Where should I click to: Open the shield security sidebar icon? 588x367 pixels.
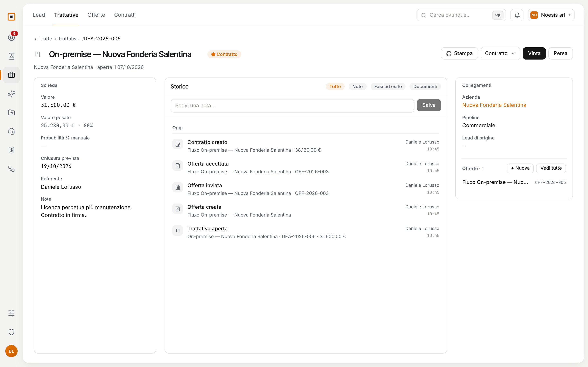pyautogui.click(x=11, y=332)
